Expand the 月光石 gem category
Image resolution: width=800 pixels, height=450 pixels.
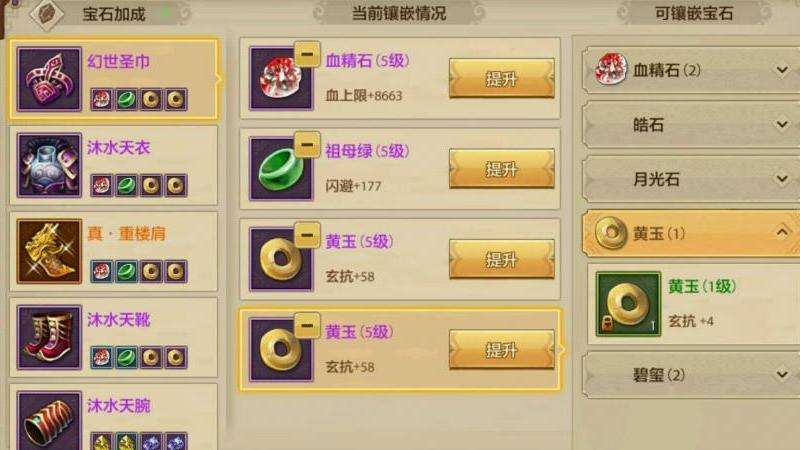click(691, 179)
